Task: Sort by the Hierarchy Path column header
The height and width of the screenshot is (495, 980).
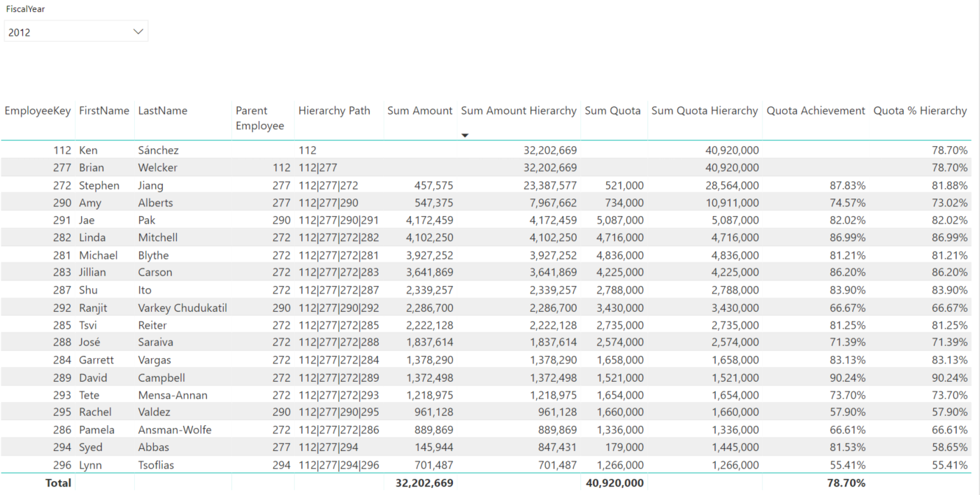Action: pos(334,110)
